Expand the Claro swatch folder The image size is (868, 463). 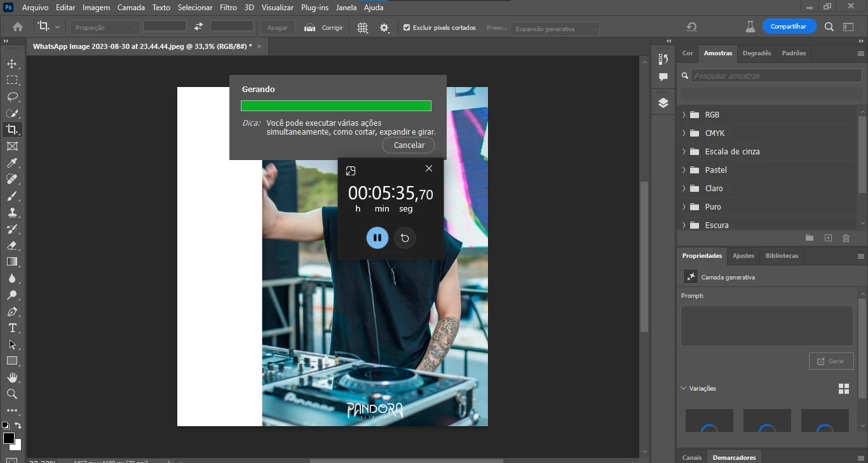click(684, 189)
